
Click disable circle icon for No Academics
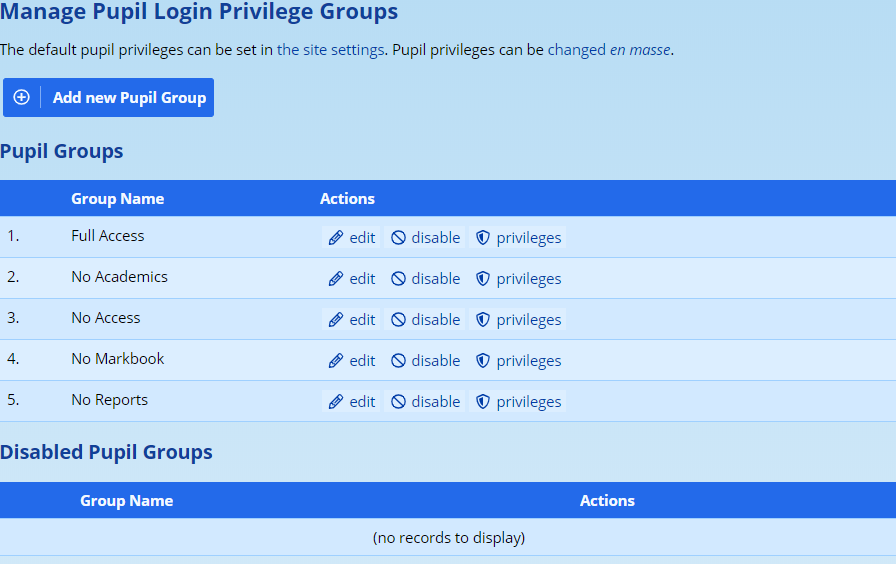398,279
